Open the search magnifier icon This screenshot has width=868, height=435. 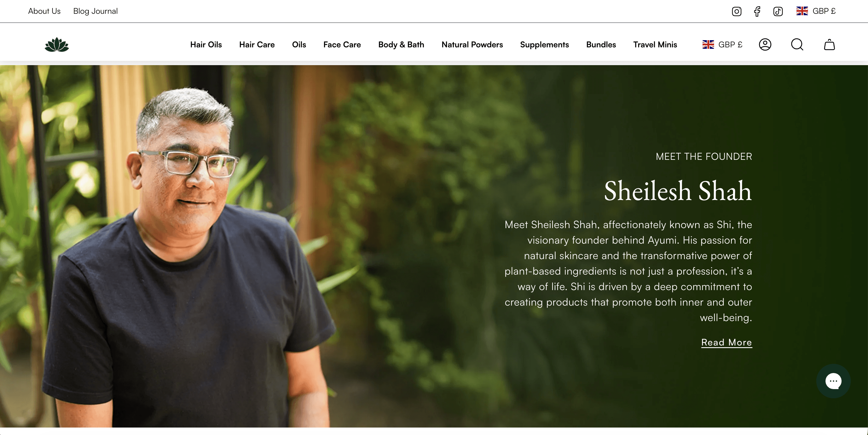pos(797,44)
